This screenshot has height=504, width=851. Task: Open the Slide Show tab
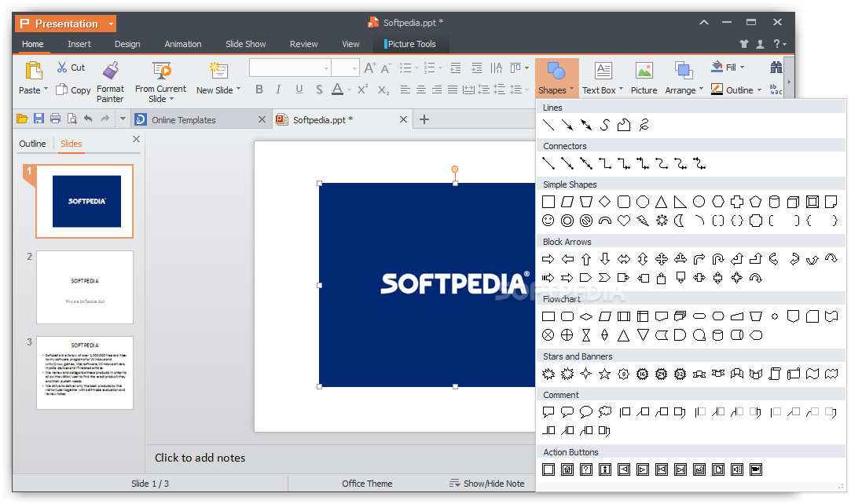click(246, 44)
